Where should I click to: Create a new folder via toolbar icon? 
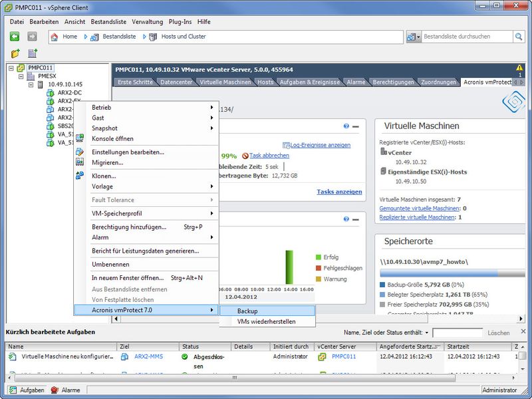(x=14, y=52)
